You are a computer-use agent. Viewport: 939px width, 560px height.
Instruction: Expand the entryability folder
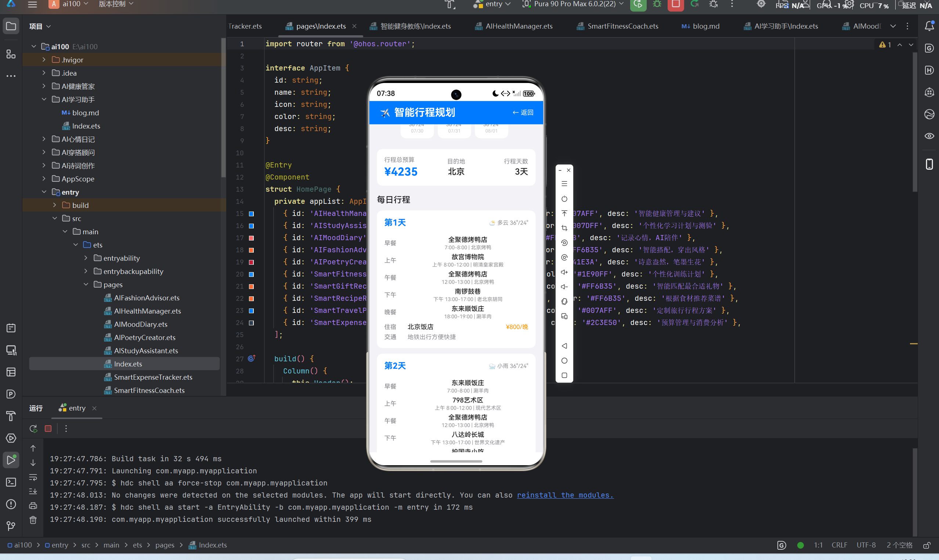(86, 258)
